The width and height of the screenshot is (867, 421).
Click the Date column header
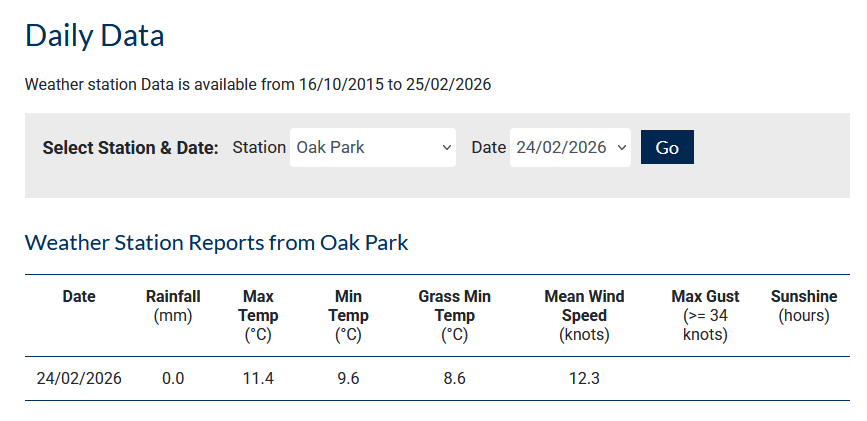(79, 296)
